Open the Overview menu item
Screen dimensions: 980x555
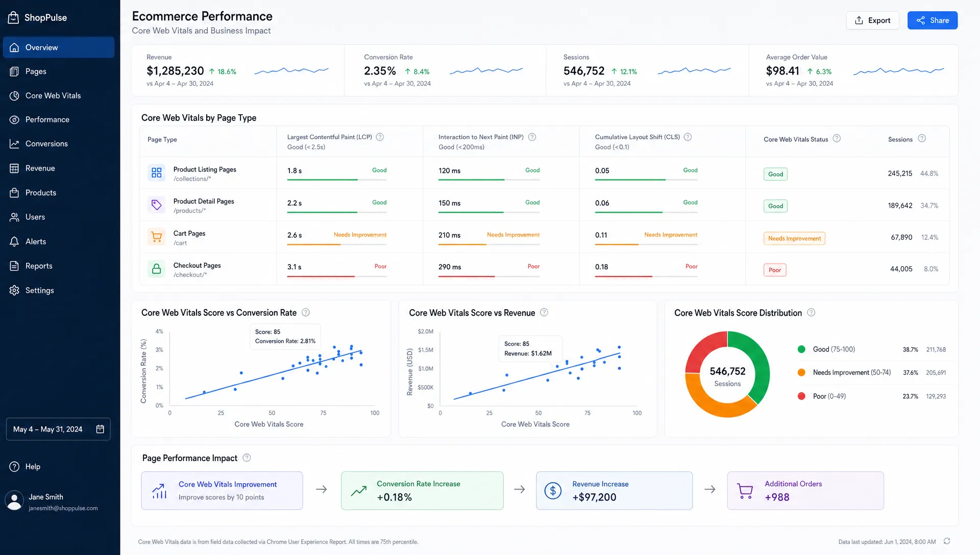click(x=59, y=47)
